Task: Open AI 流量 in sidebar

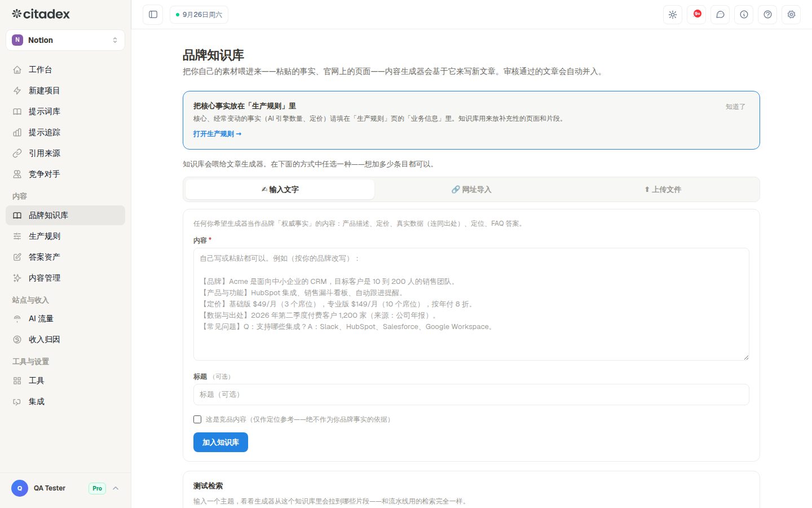Action: [65, 318]
